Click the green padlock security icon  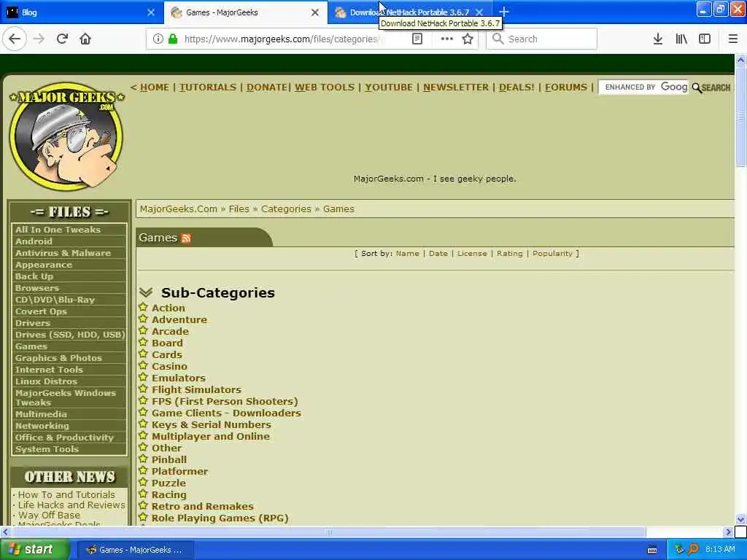click(173, 39)
